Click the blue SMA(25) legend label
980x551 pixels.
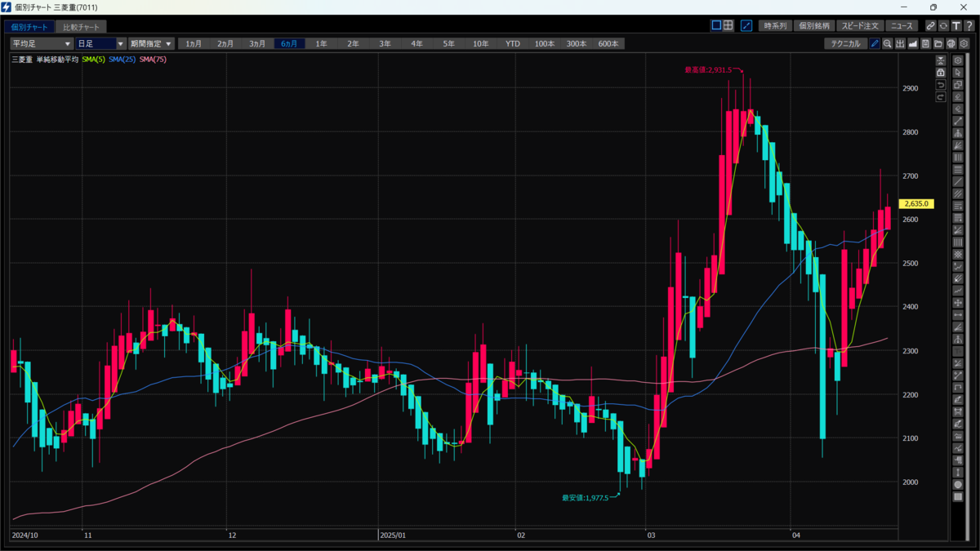coord(122,60)
